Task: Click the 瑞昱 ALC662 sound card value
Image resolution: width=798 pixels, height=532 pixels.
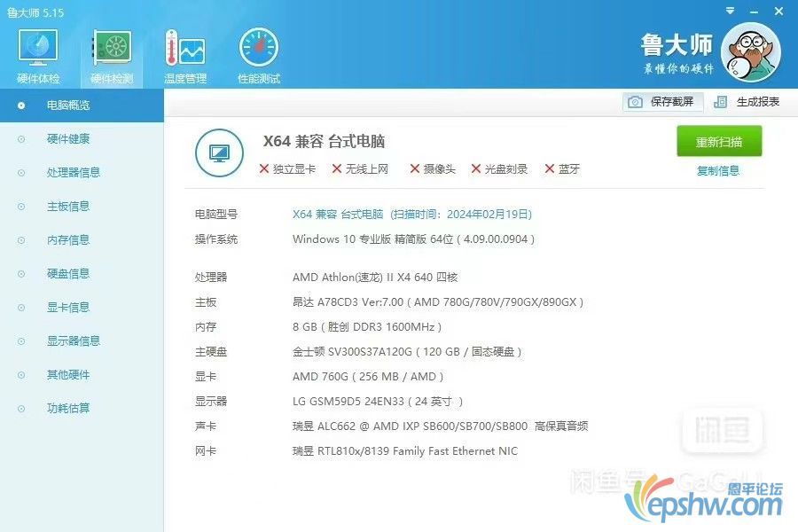Action: coord(440,426)
